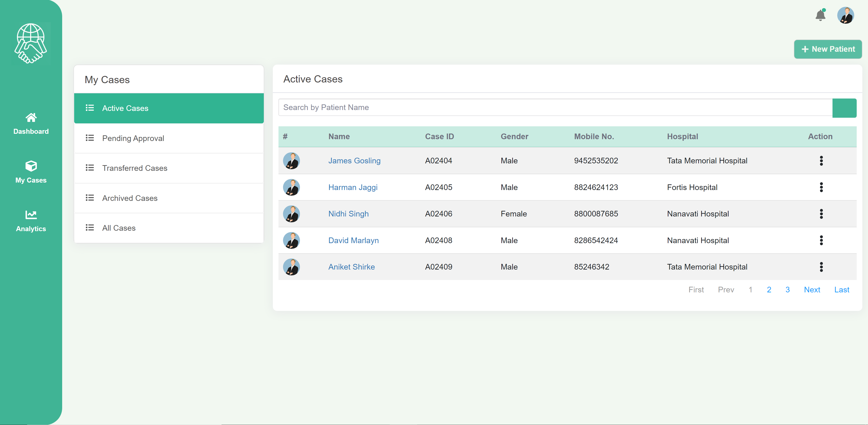Viewport: 868px width, 425px height.
Task: Click the handshake globe logo
Action: coord(31,43)
